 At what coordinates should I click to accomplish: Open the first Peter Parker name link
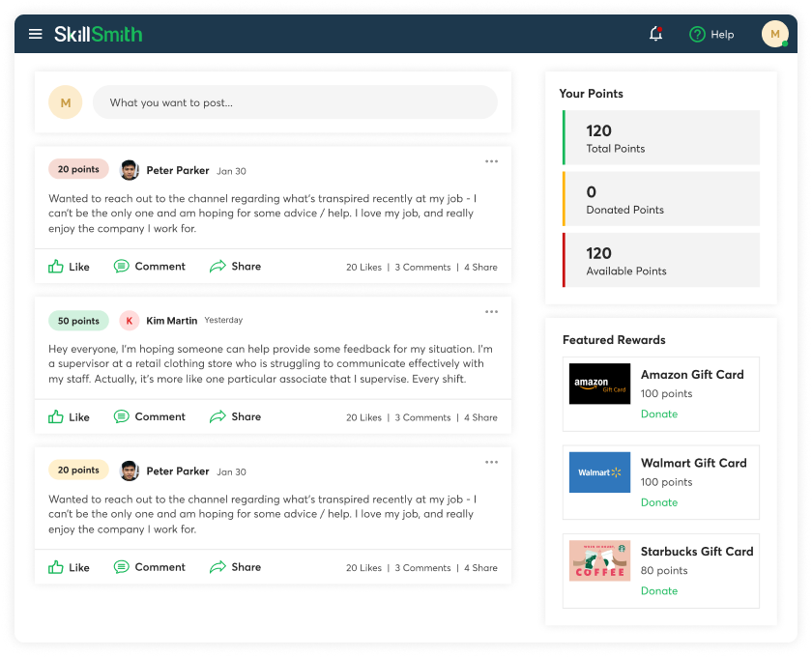tap(178, 170)
